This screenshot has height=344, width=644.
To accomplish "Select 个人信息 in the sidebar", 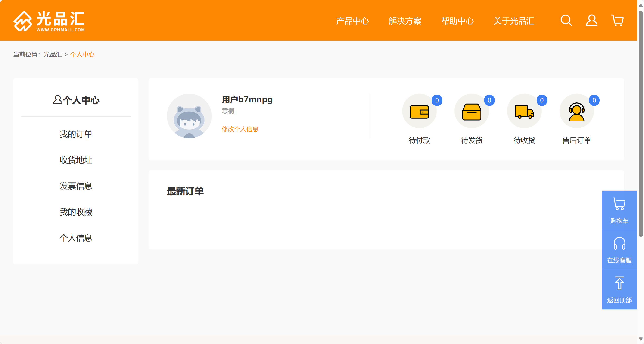I will [76, 238].
